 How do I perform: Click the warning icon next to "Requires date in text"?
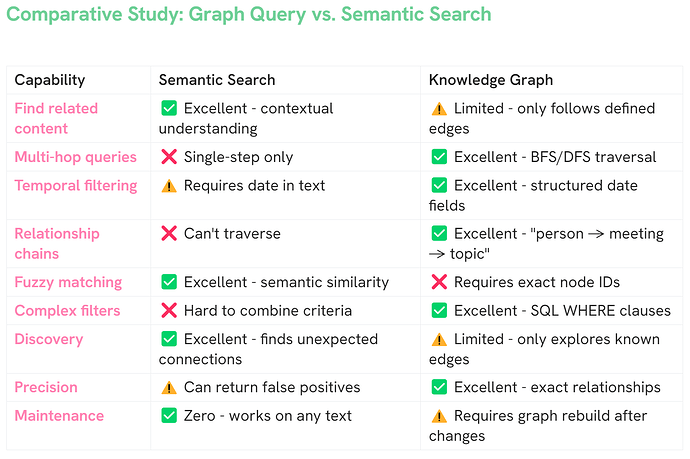[x=169, y=185]
